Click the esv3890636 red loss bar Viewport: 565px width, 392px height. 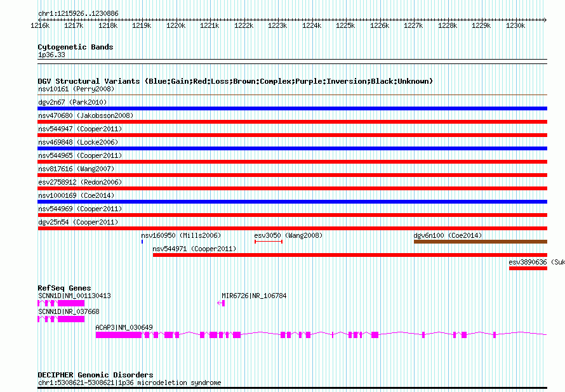click(528, 268)
